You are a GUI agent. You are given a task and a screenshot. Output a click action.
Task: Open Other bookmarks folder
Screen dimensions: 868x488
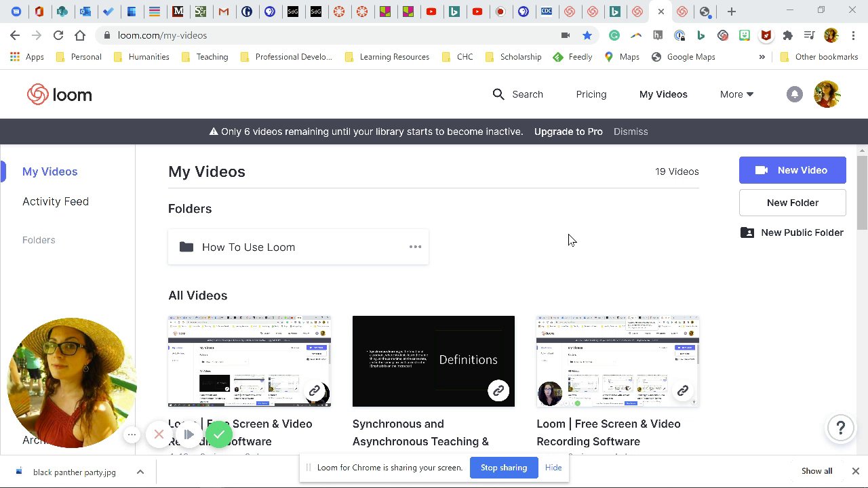click(x=819, y=57)
